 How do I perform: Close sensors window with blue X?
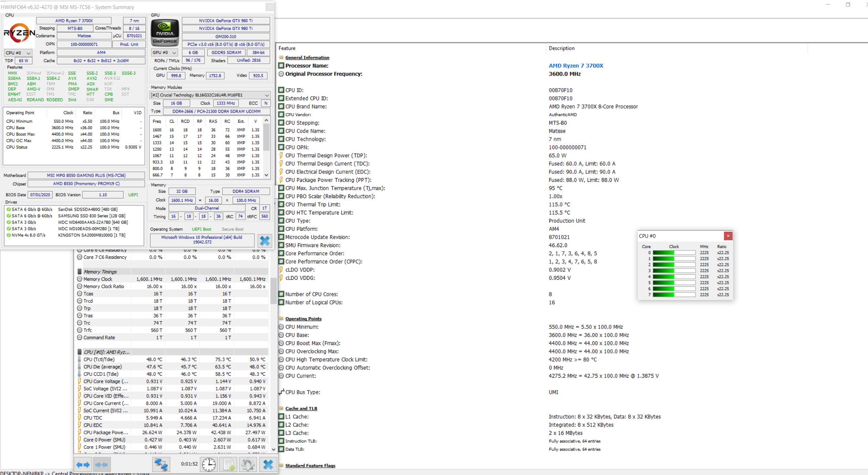(x=268, y=465)
